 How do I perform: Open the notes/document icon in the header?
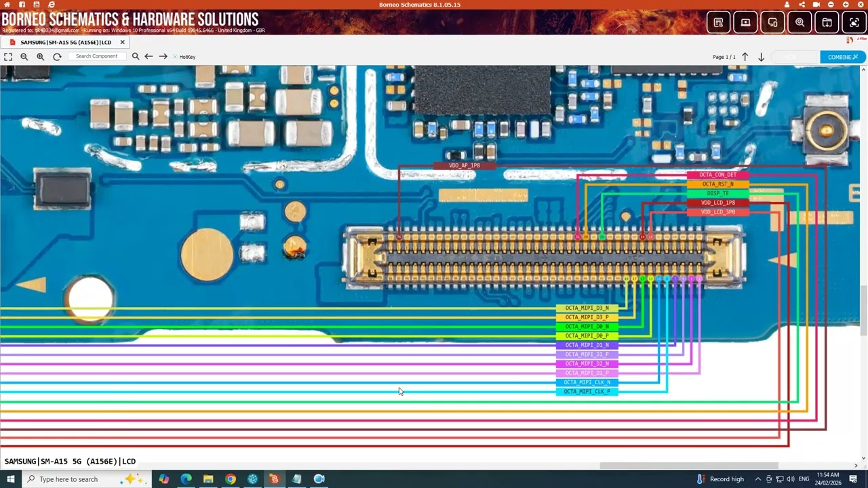[x=718, y=22]
